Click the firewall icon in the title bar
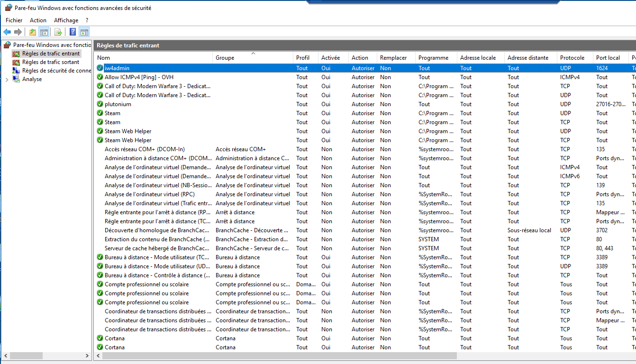Screen dimensions: 636x364 9,8
